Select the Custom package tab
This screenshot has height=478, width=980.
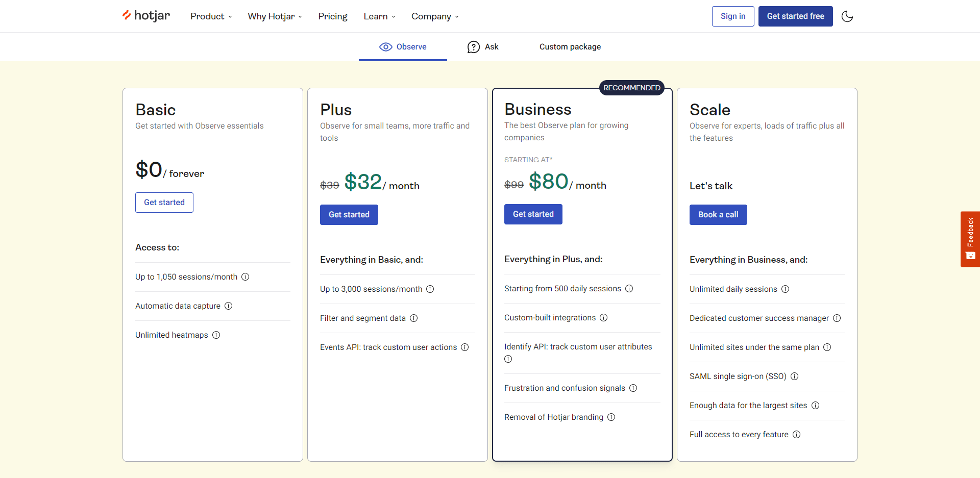570,47
